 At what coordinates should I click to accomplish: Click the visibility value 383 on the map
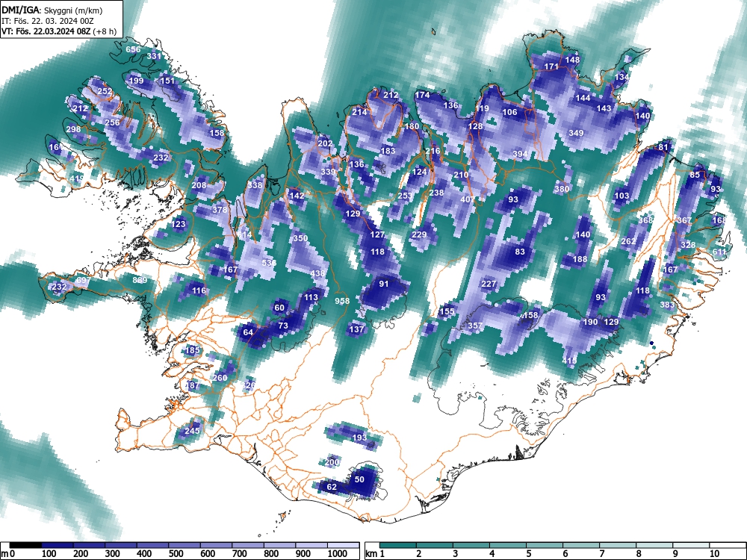tap(667, 305)
